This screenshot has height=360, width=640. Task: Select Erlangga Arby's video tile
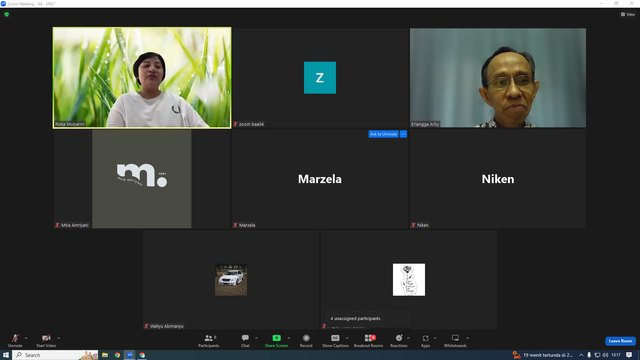click(x=498, y=78)
